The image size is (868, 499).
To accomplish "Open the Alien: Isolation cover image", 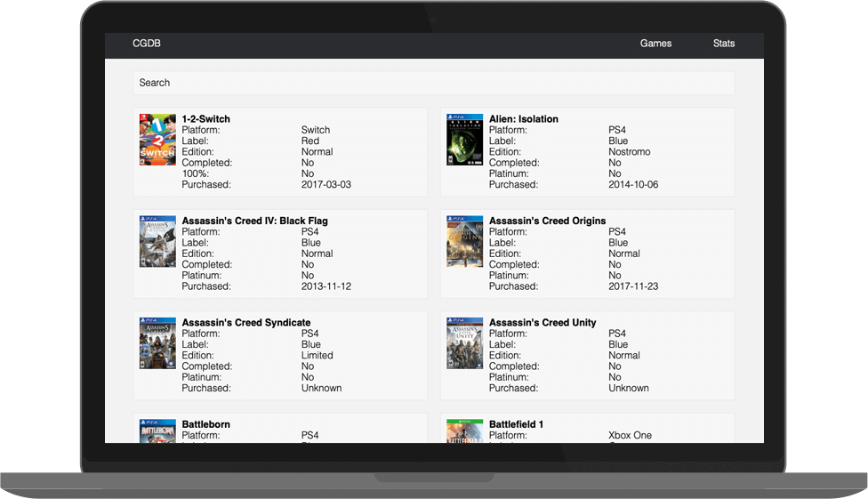I will 464,140.
